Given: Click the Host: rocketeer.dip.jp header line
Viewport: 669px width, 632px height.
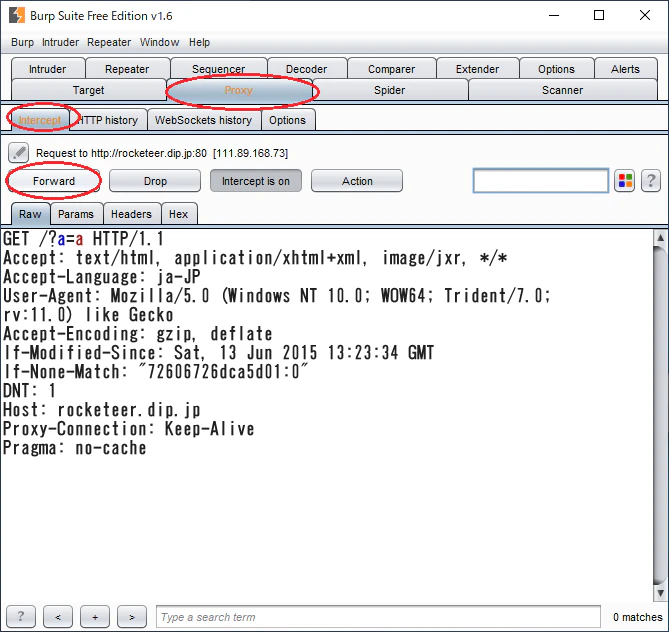Looking at the screenshot, I should tap(102, 410).
